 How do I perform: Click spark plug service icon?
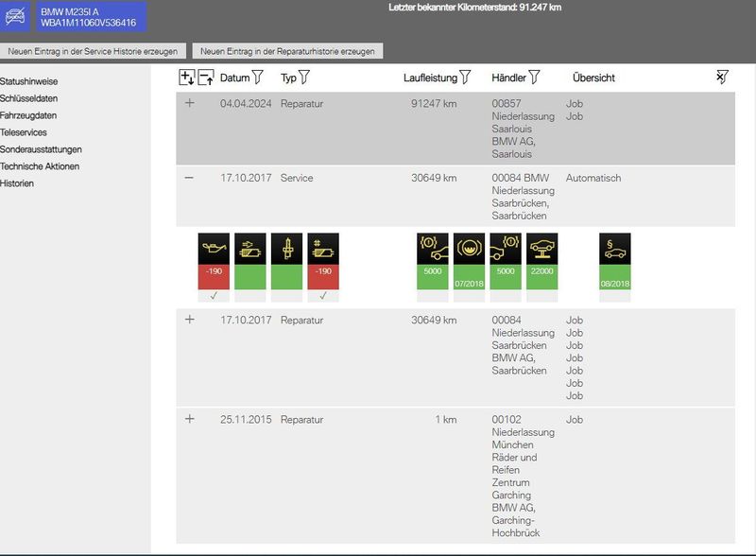click(x=287, y=249)
